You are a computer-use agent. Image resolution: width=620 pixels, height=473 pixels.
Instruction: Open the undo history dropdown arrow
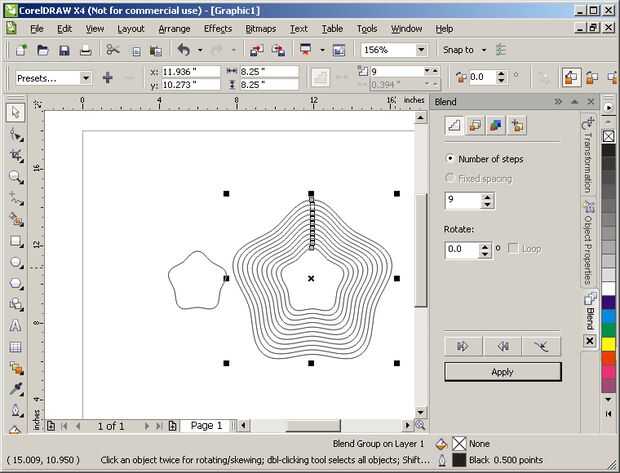tap(200, 50)
